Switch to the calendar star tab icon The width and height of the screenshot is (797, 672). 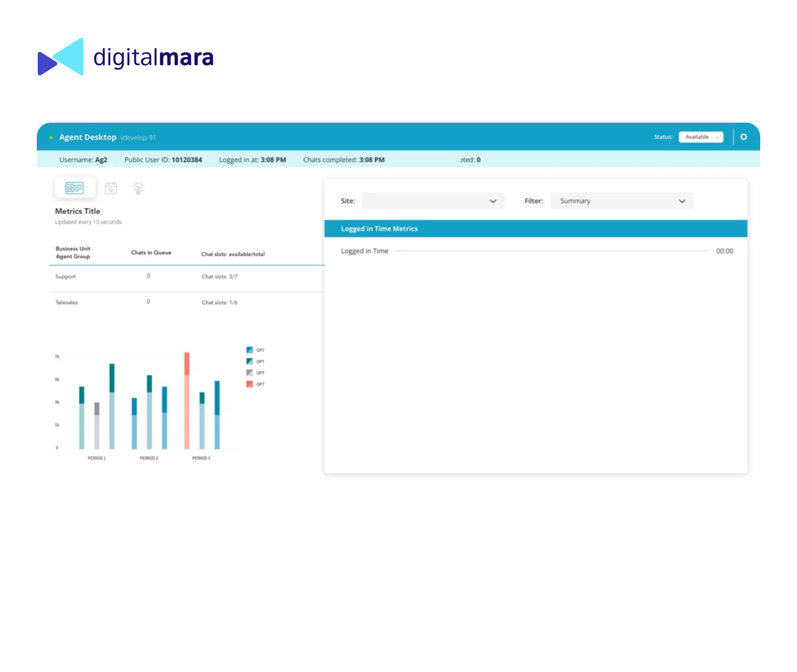point(111,188)
